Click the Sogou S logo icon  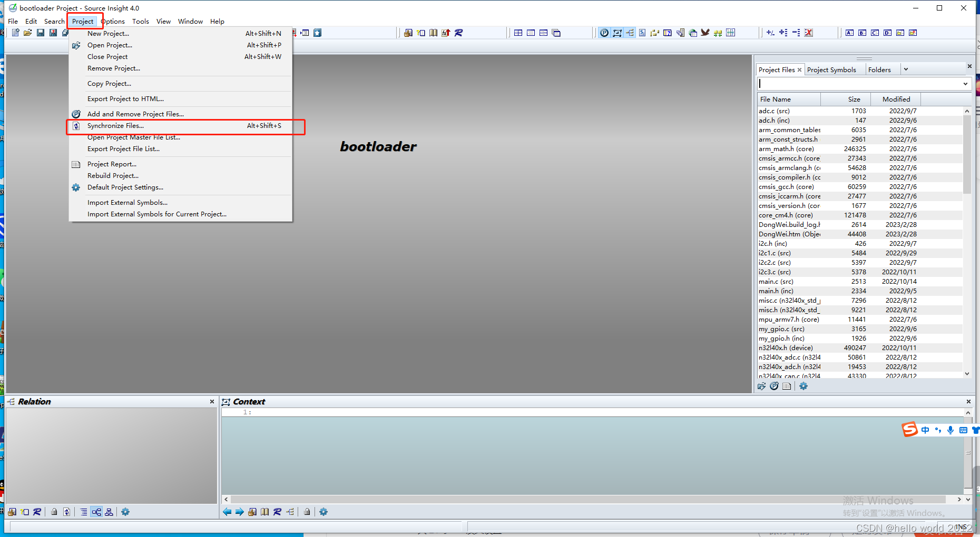click(x=909, y=430)
